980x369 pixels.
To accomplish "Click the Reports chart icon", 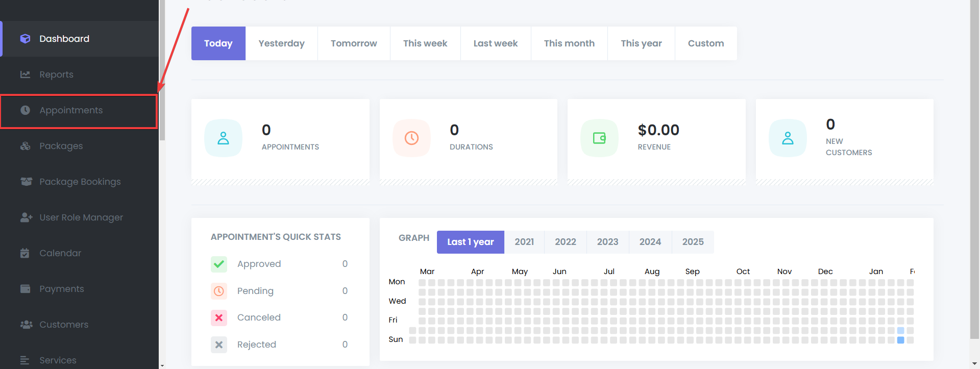I will [x=25, y=75].
